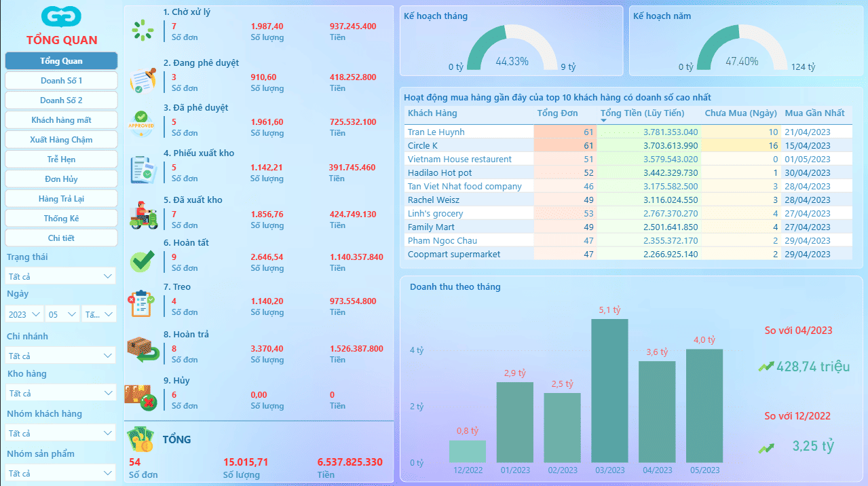The width and height of the screenshot is (868, 486).
Task: Click the Phiếu xuất kho clipboard icon
Action: pos(143,169)
